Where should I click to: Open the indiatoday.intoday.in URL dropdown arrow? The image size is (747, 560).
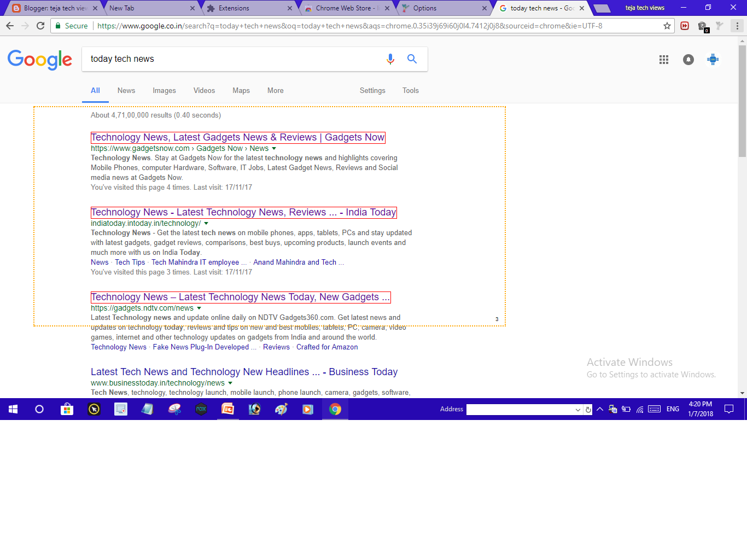coord(206,223)
